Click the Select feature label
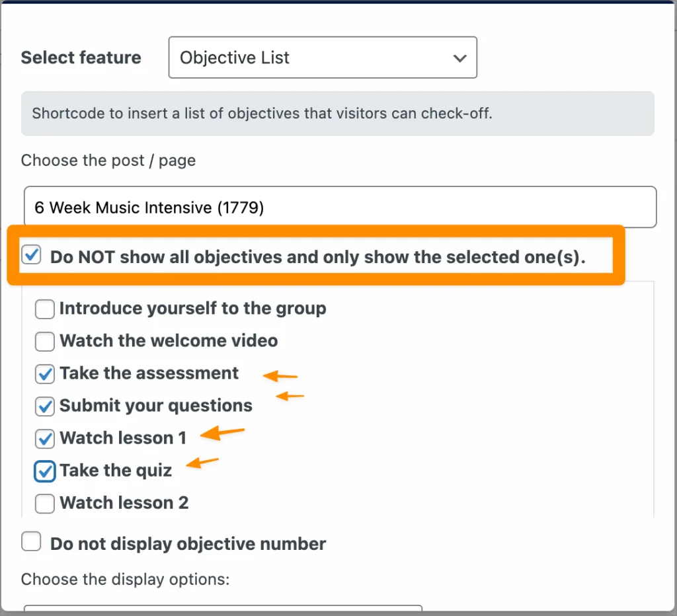 [x=81, y=58]
